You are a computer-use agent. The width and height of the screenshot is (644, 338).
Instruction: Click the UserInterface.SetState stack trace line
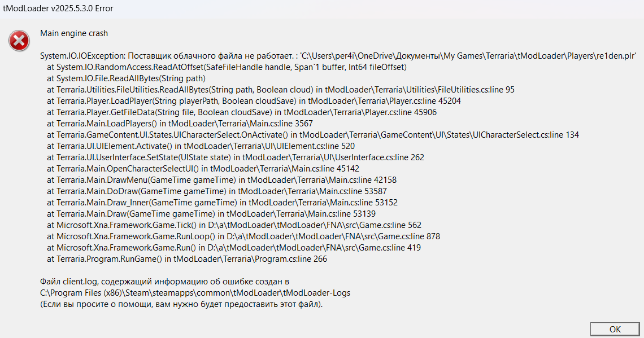click(236, 157)
